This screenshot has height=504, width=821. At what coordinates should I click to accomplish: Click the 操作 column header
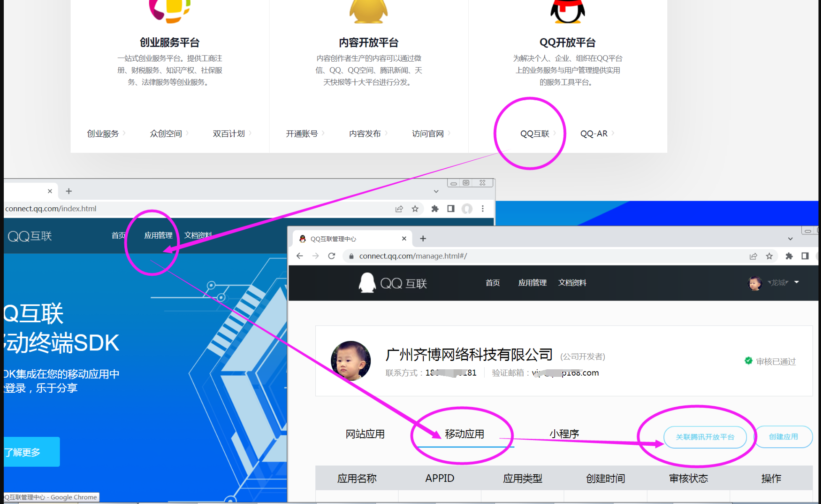(x=771, y=478)
